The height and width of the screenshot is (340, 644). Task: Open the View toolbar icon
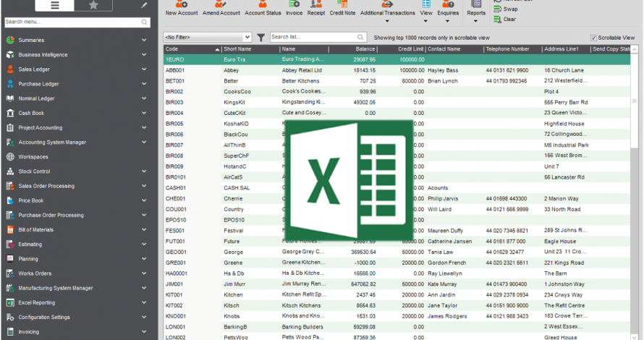(426, 4)
